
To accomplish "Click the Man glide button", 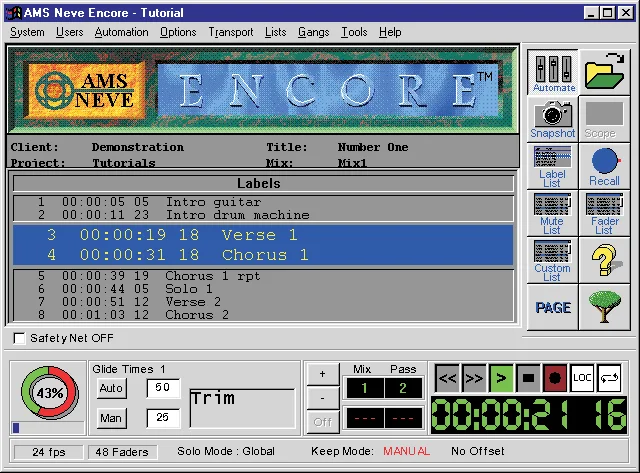I will coord(111,418).
